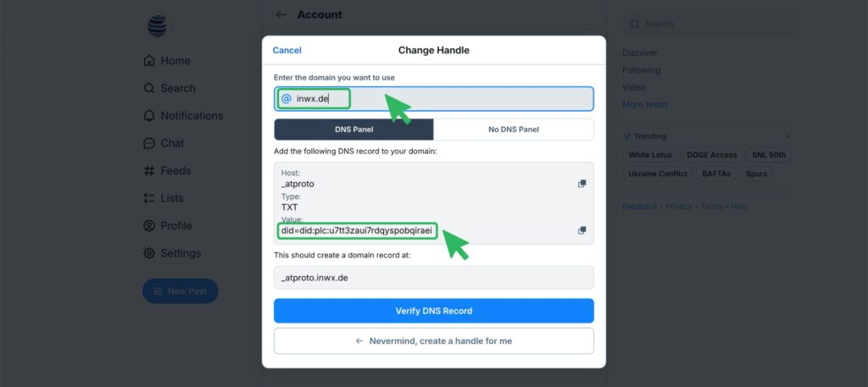The height and width of the screenshot is (387, 868).
Task: Copy the DID TXT record value
Action: [581, 230]
